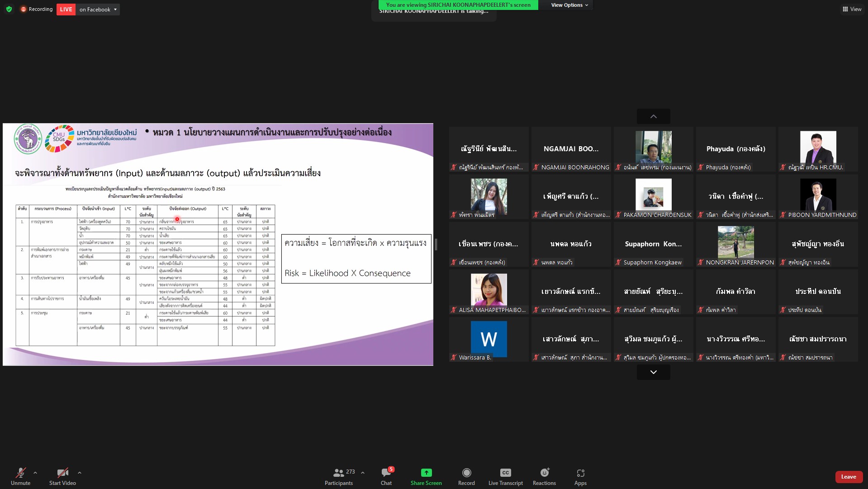The height and width of the screenshot is (489, 868).
Task: Click the green encryption shield icon
Action: [9, 9]
